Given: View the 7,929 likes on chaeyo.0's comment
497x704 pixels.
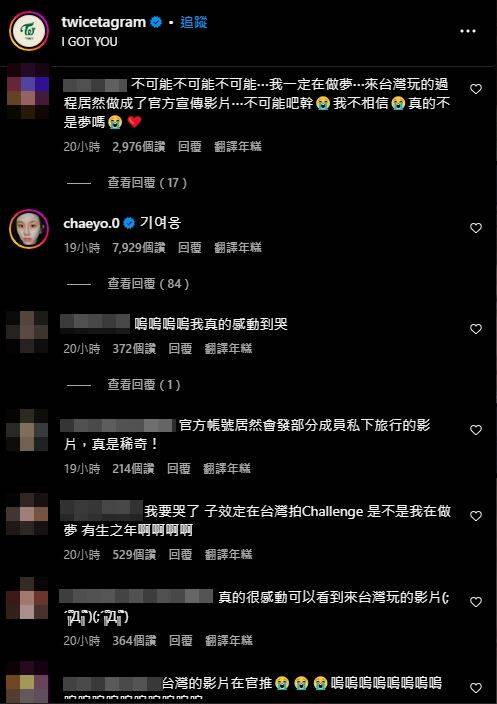Looking at the screenshot, I should [139, 247].
